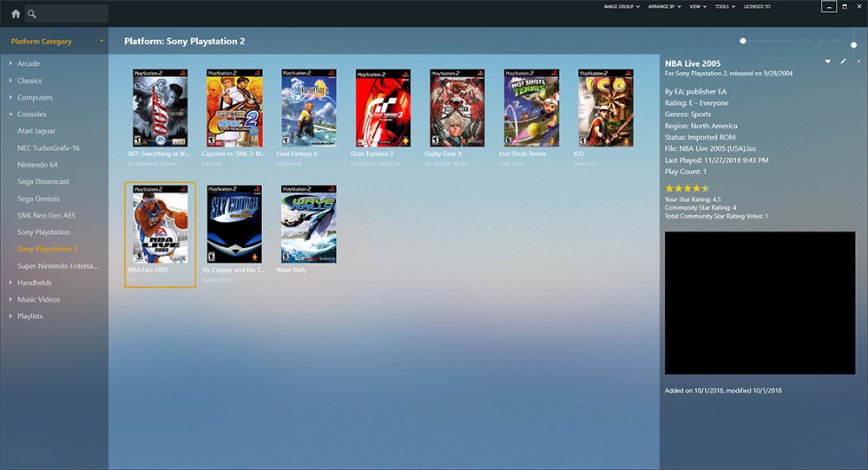Select the Final Fantasy X cover
This screenshot has height=470, width=868.
click(x=308, y=108)
